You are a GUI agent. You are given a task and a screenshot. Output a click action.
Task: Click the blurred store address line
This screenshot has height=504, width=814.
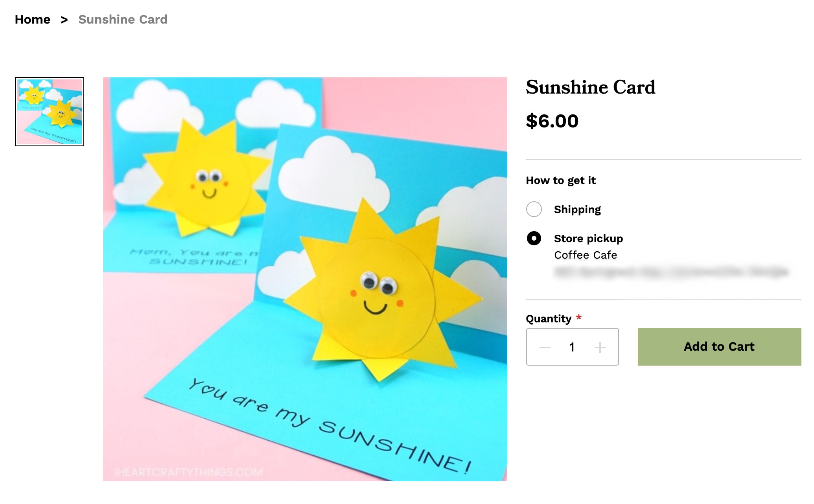click(x=671, y=272)
